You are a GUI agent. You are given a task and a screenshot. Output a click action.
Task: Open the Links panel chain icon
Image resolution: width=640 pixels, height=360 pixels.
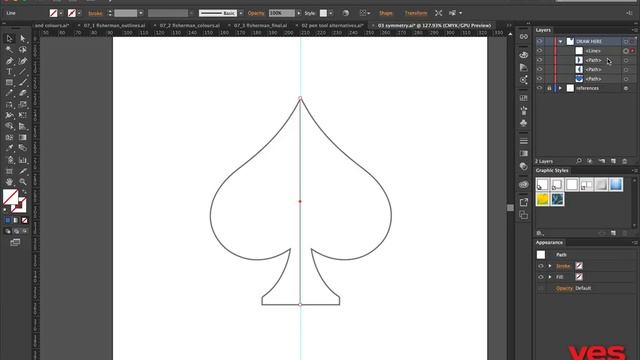click(x=524, y=37)
